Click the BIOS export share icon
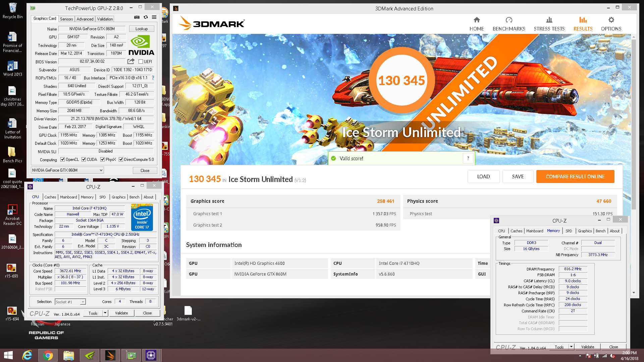The width and height of the screenshot is (644, 362). point(131,61)
